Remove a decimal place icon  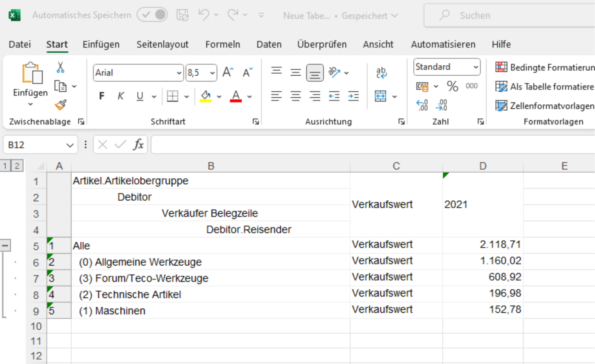(x=442, y=105)
